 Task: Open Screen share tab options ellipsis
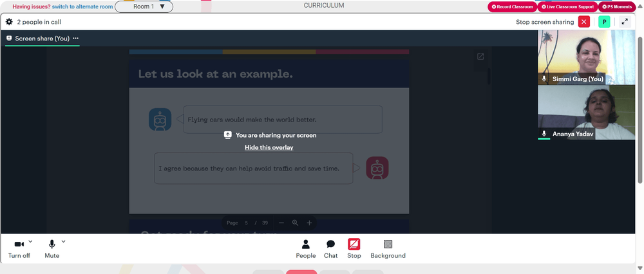point(75,38)
